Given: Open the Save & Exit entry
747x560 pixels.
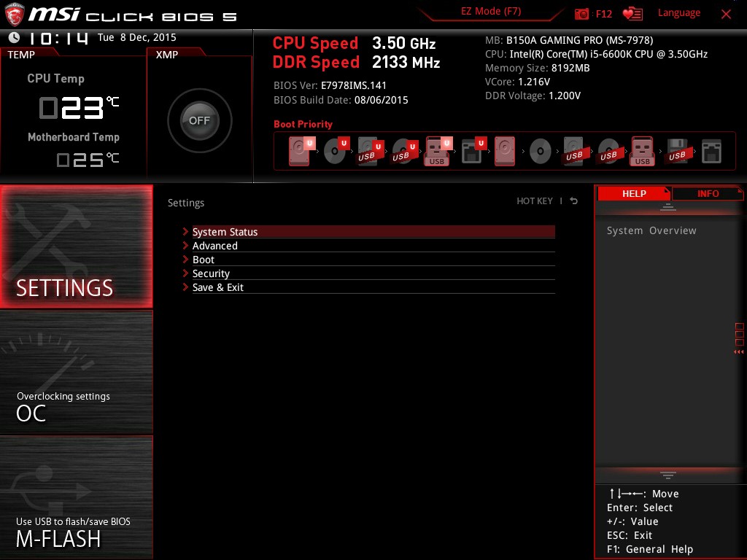Looking at the screenshot, I should point(373,287).
